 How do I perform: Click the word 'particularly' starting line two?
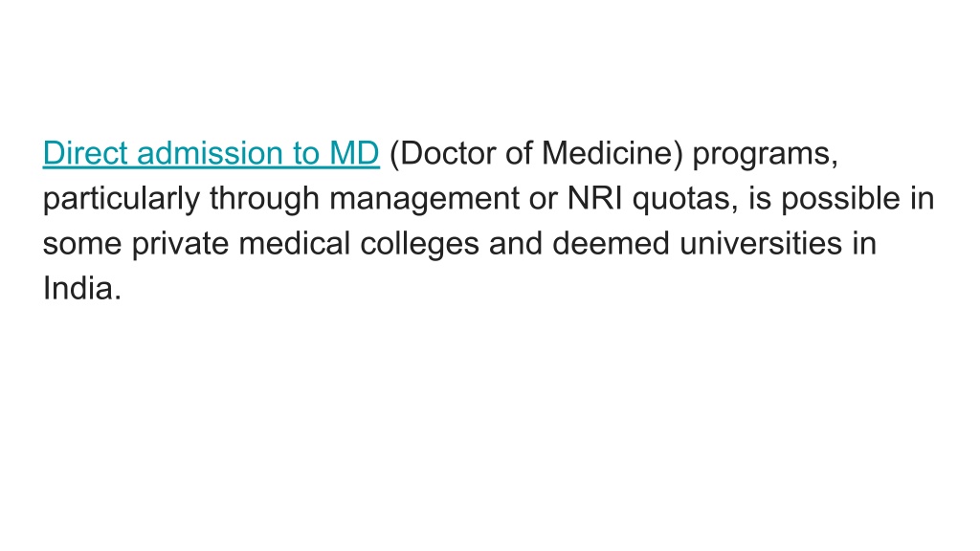(122, 199)
